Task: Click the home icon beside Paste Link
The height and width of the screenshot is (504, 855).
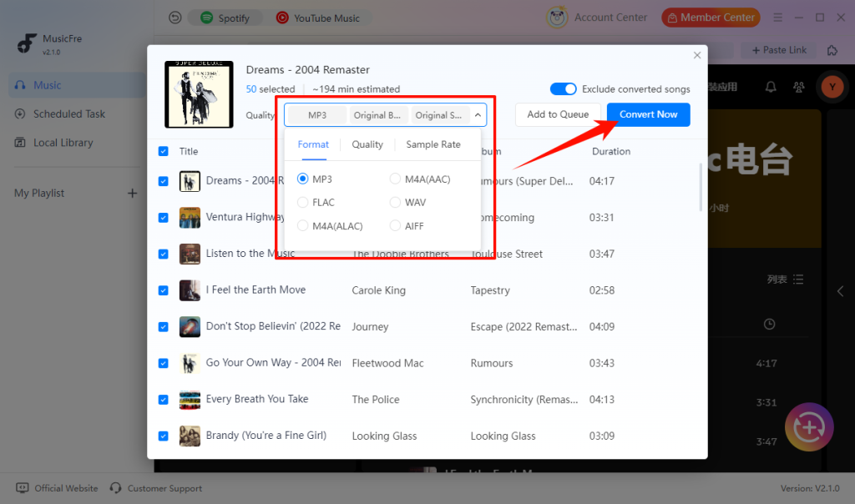Action: 832,50
